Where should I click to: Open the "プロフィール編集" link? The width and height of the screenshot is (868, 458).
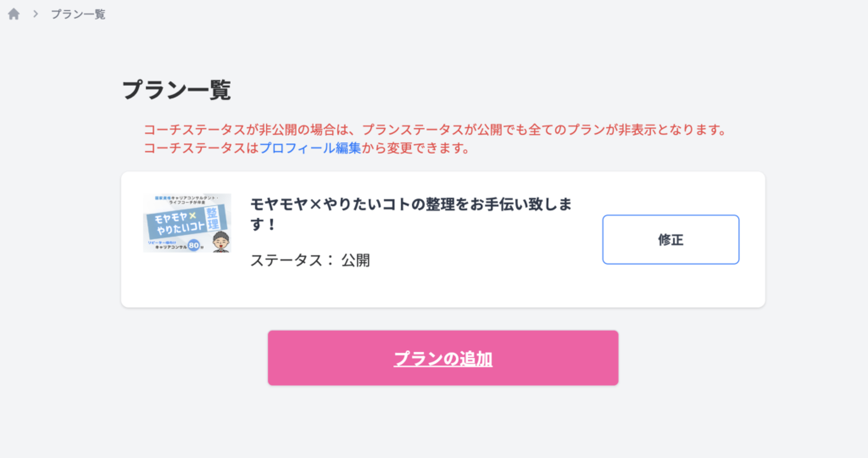tap(310, 148)
